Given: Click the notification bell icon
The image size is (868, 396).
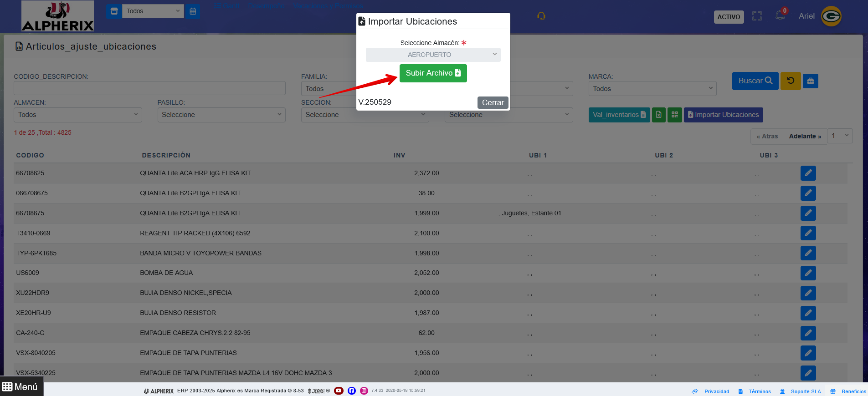Looking at the screenshot, I should (780, 16).
